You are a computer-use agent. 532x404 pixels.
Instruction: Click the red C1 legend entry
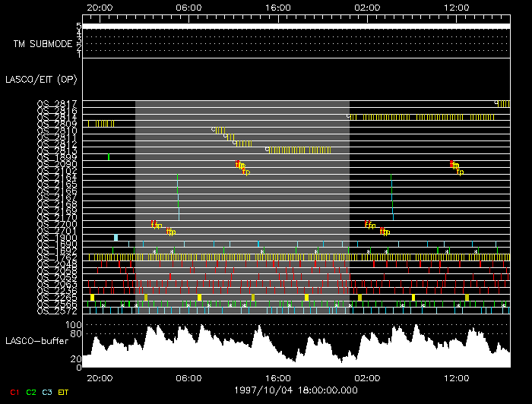[14, 392]
